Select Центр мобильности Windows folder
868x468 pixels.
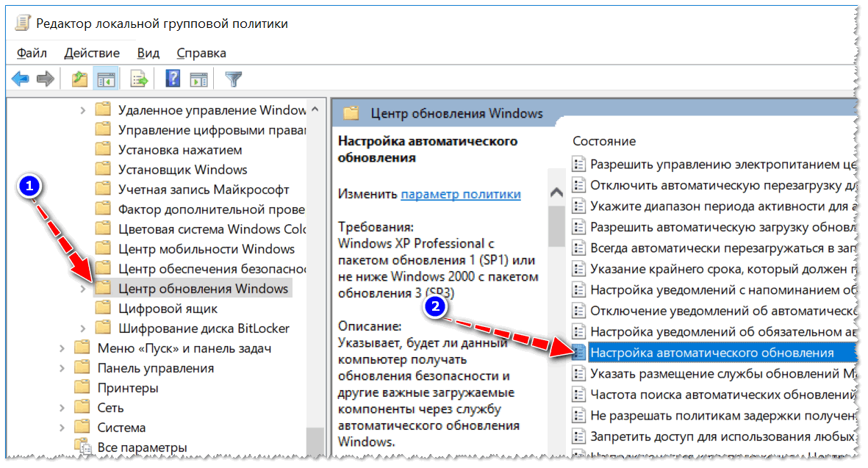[x=206, y=249]
